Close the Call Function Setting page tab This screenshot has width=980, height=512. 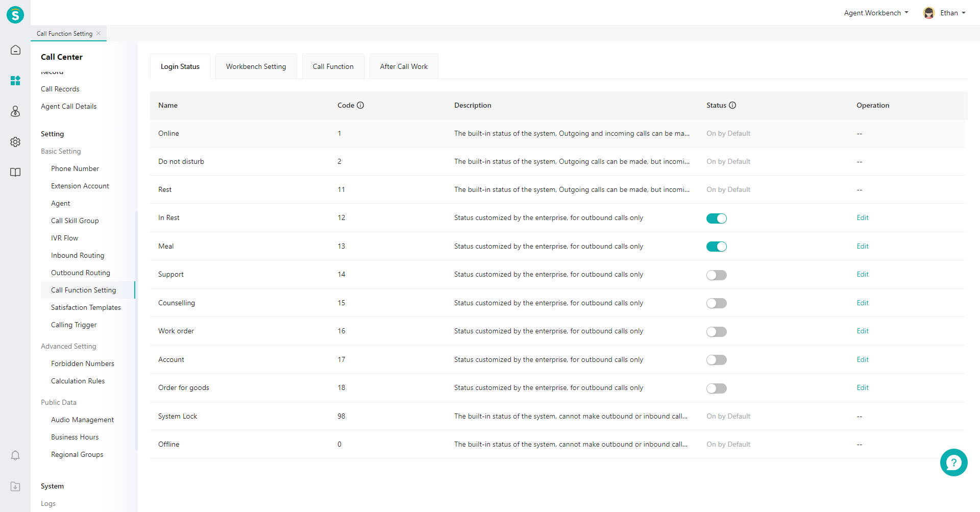99,33
